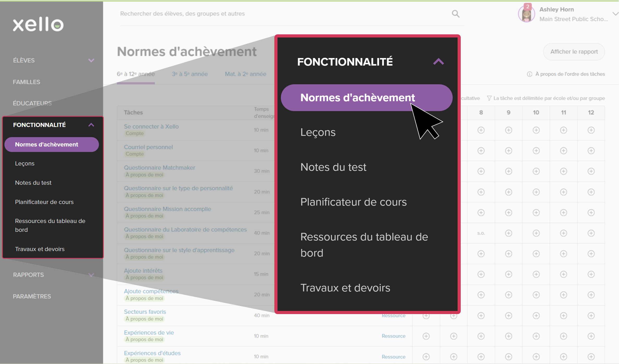619x364 pixels.
Task: Open Notes du test in sidebar
Action: pyautogui.click(x=33, y=183)
